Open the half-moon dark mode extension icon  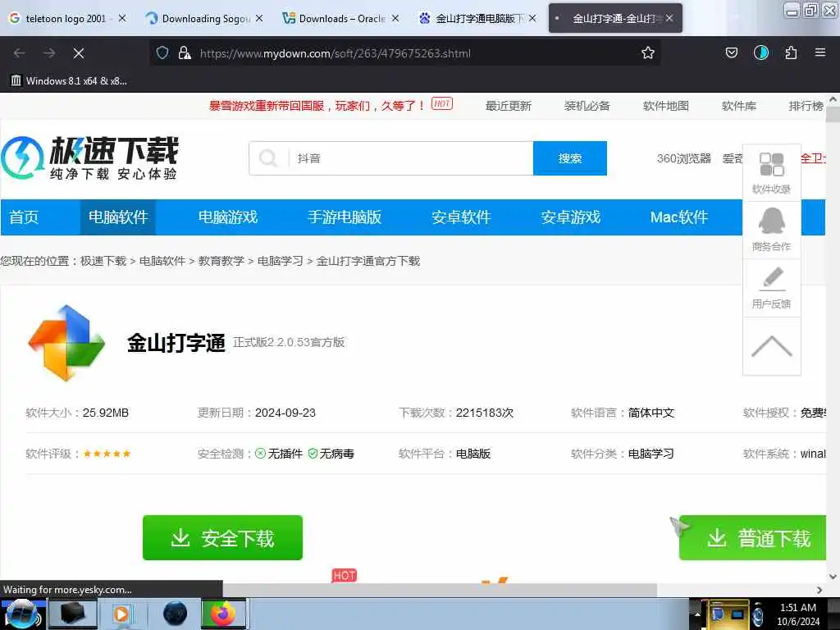[760, 52]
